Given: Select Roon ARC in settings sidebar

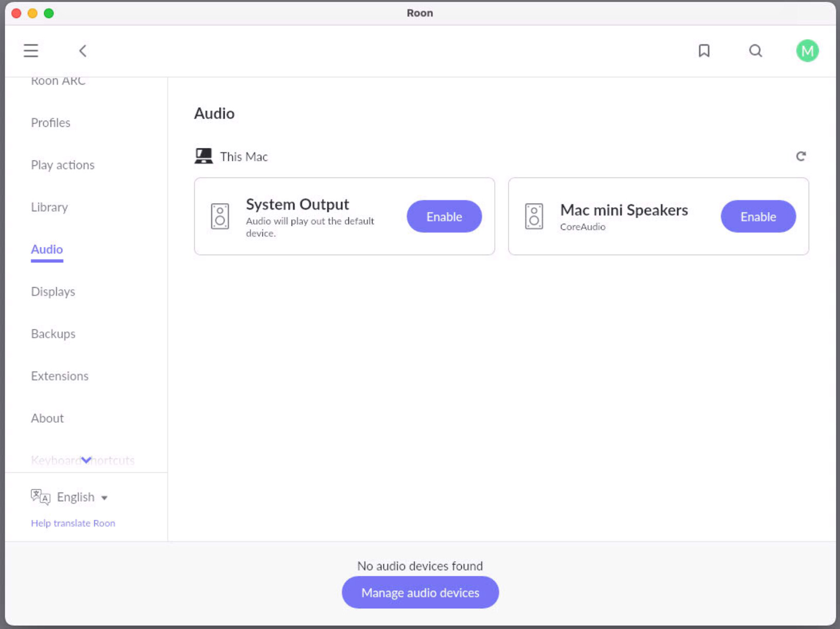Looking at the screenshot, I should point(58,81).
